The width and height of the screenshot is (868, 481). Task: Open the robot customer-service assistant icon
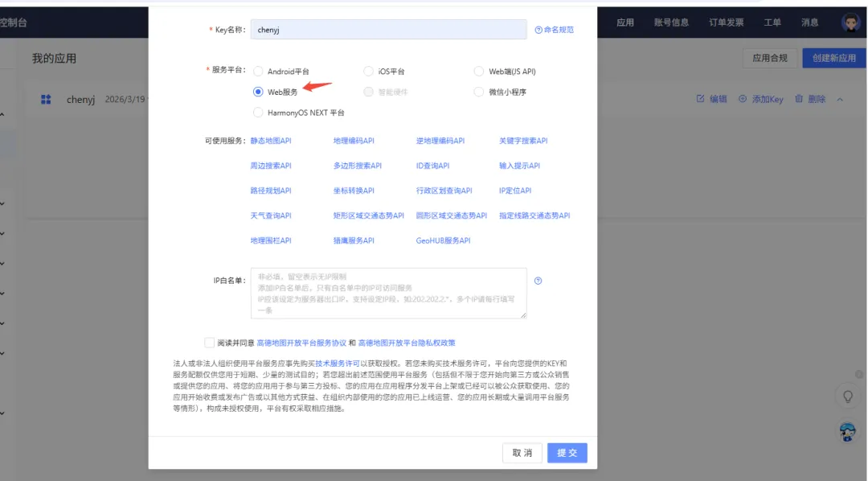coord(847,431)
